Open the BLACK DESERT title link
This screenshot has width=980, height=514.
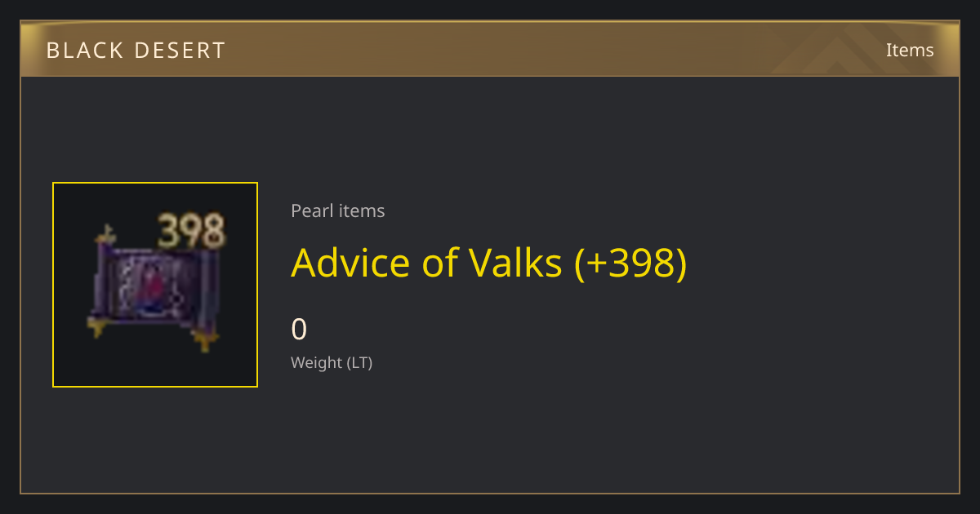click(x=136, y=51)
